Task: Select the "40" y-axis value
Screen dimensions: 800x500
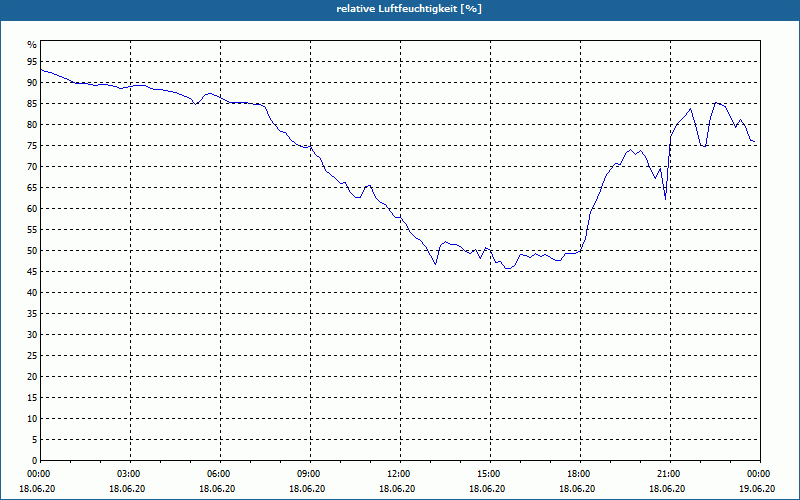Action: pyautogui.click(x=32, y=292)
